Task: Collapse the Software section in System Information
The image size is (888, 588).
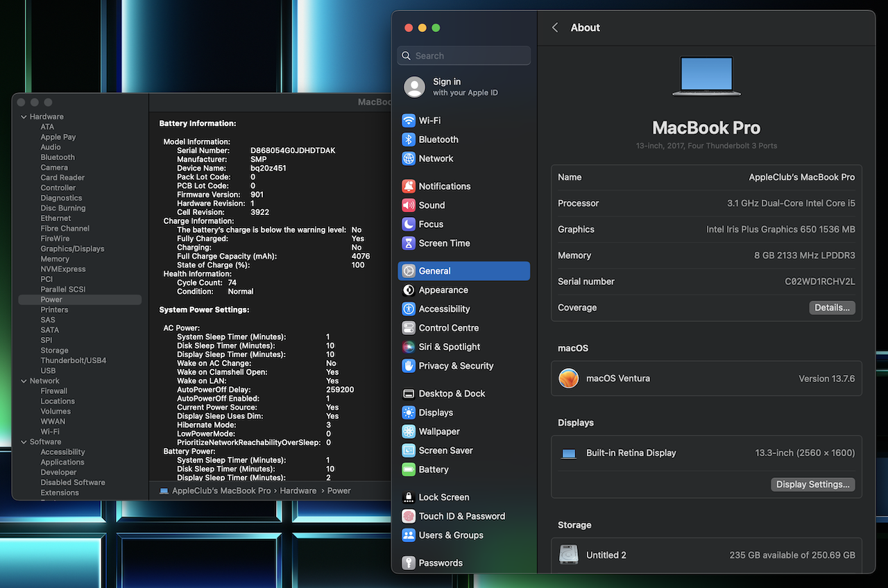Action: click(x=24, y=442)
